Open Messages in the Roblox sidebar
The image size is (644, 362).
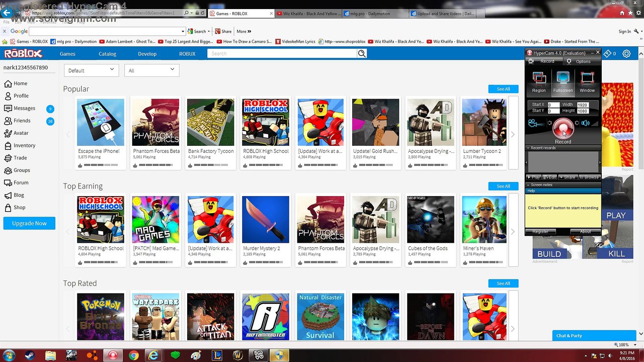pyautogui.click(x=20, y=108)
